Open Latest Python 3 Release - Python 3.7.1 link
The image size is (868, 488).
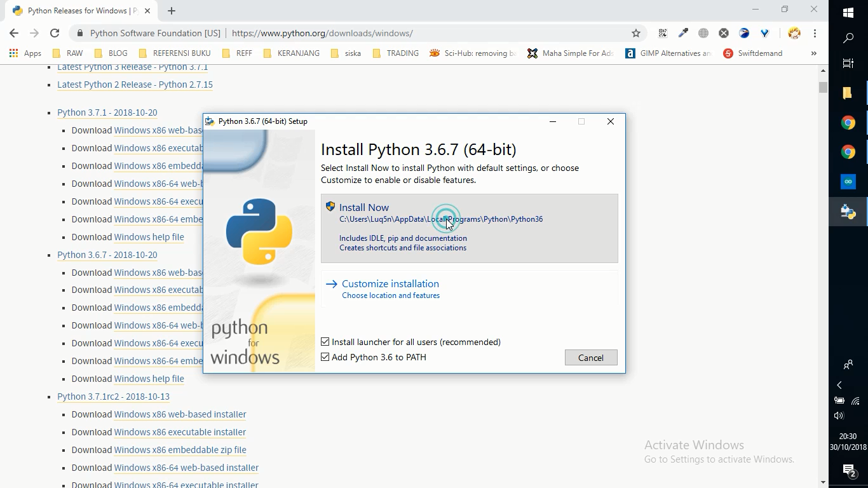click(132, 67)
